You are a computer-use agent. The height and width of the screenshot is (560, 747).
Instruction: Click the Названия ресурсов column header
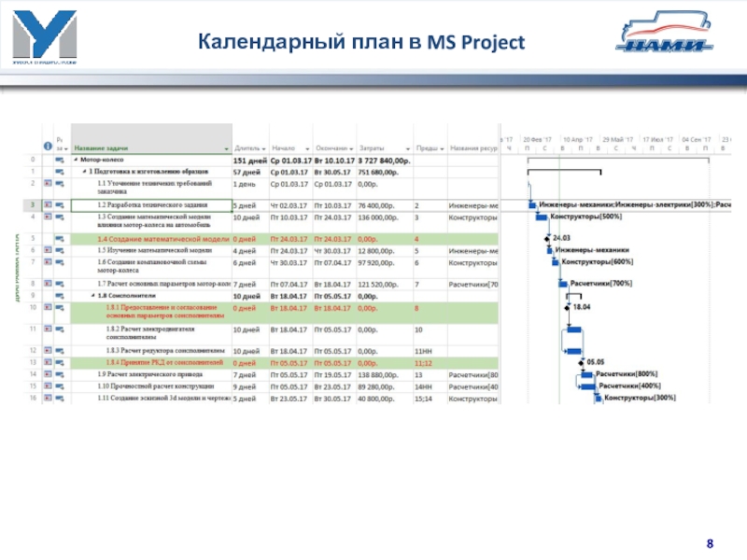(x=473, y=148)
